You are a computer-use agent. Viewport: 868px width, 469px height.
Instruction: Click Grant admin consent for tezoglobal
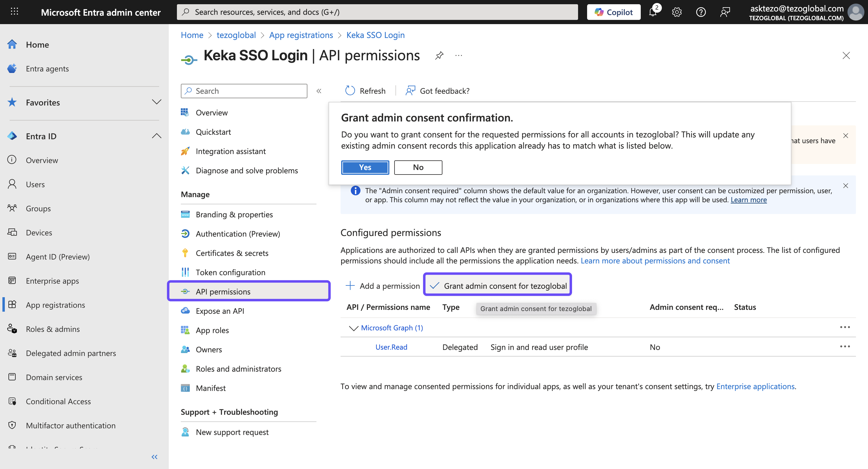[x=498, y=286]
